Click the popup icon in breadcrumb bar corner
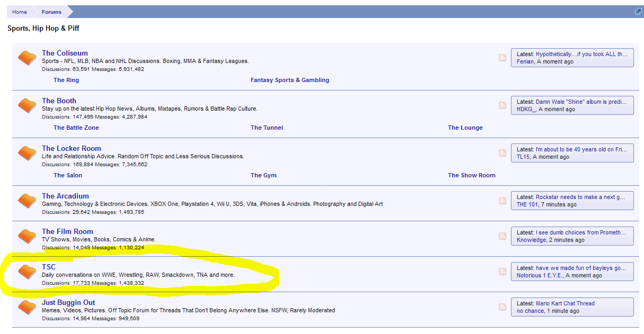This screenshot has width=644, height=334. (x=638, y=12)
